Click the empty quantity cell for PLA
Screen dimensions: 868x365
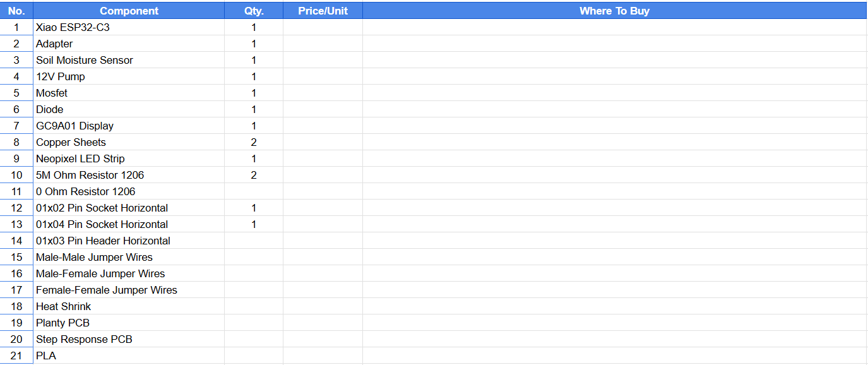pyautogui.click(x=254, y=356)
